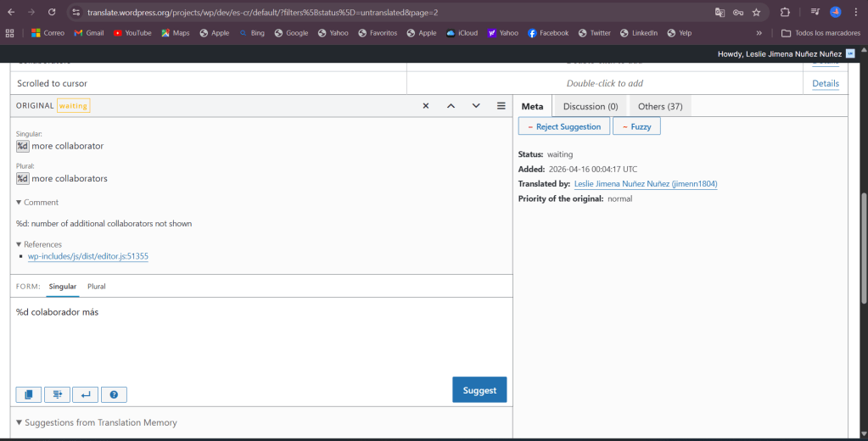Open wp-includes/js/dist/editor.js:51355 reference link
The height and width of the screenshot is (441, 868).
[x=88, y=256]
